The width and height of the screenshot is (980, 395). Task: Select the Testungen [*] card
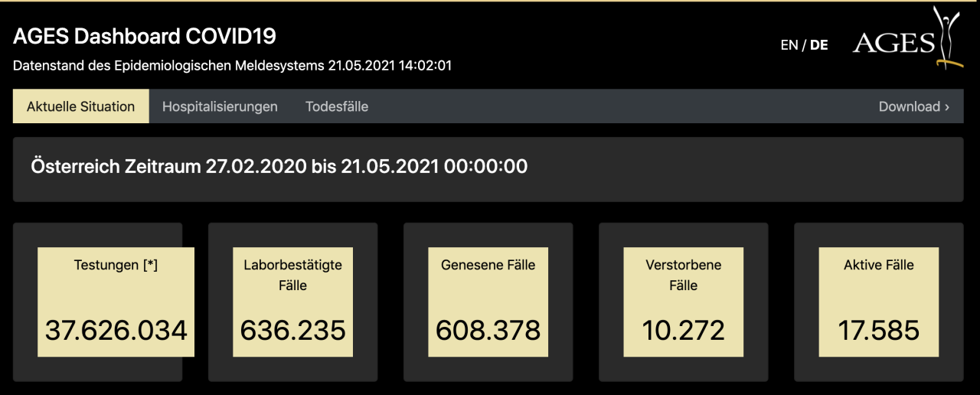coord(116,302)
